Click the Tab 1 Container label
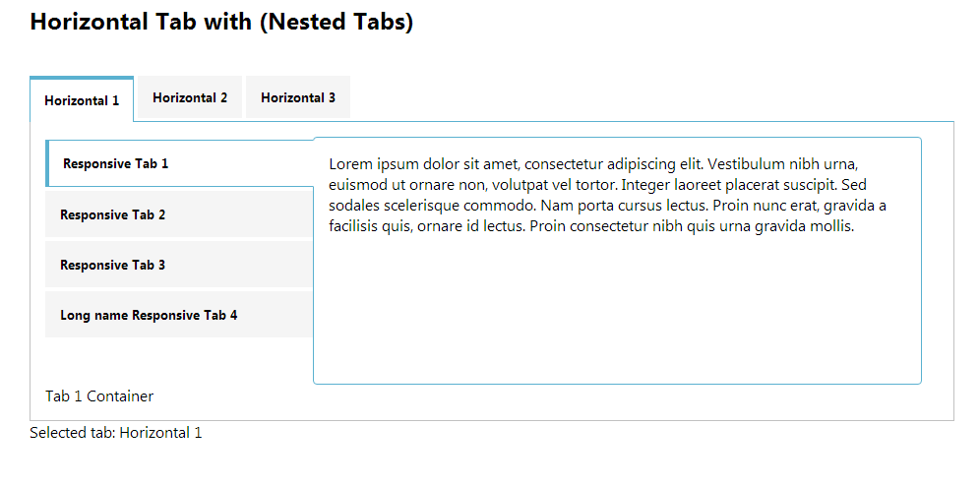 [99, 396]
